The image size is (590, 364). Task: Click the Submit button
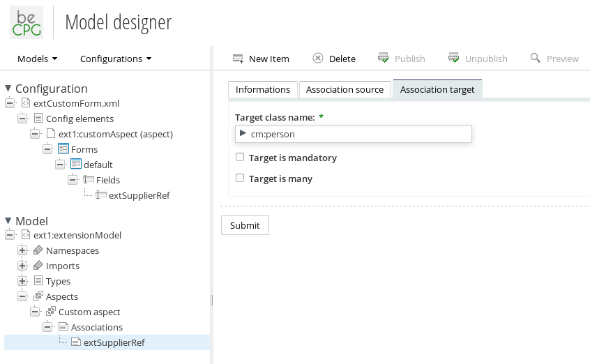[245, 225]
